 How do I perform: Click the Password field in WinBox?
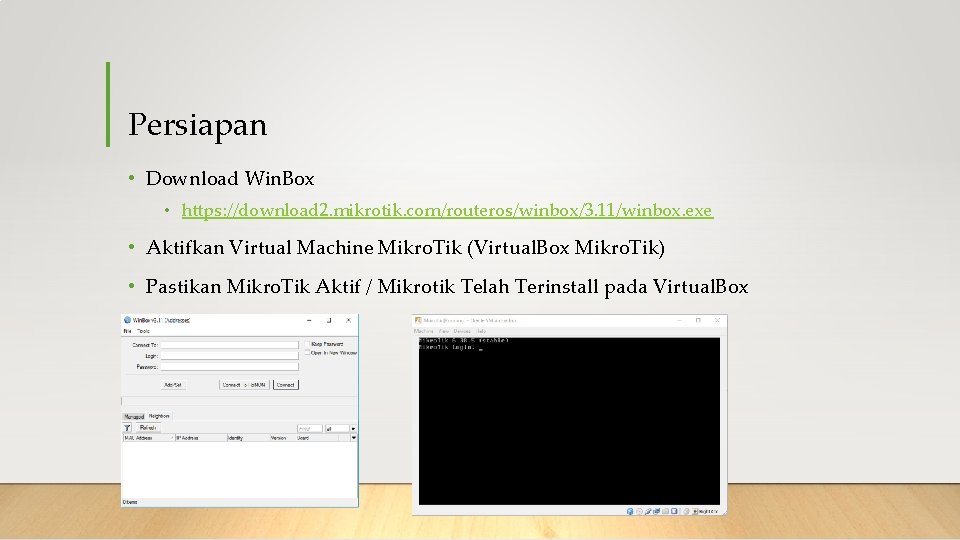coord(230,367)
